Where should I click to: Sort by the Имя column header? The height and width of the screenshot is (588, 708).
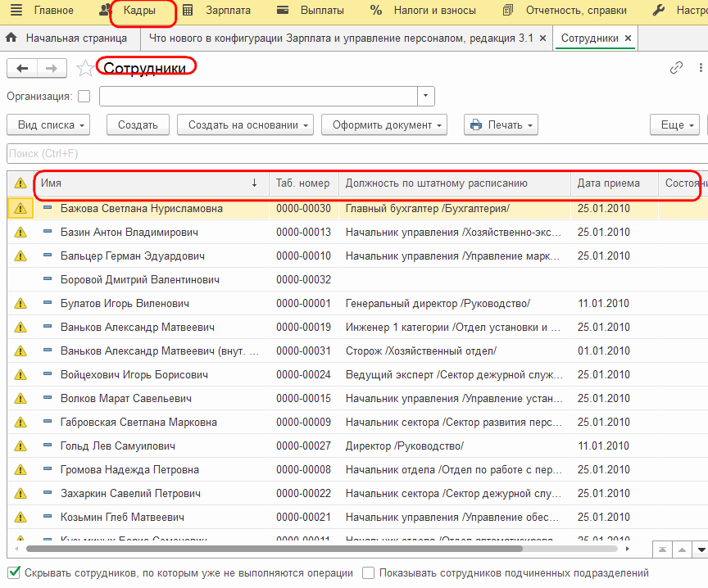tap(152, 183)
